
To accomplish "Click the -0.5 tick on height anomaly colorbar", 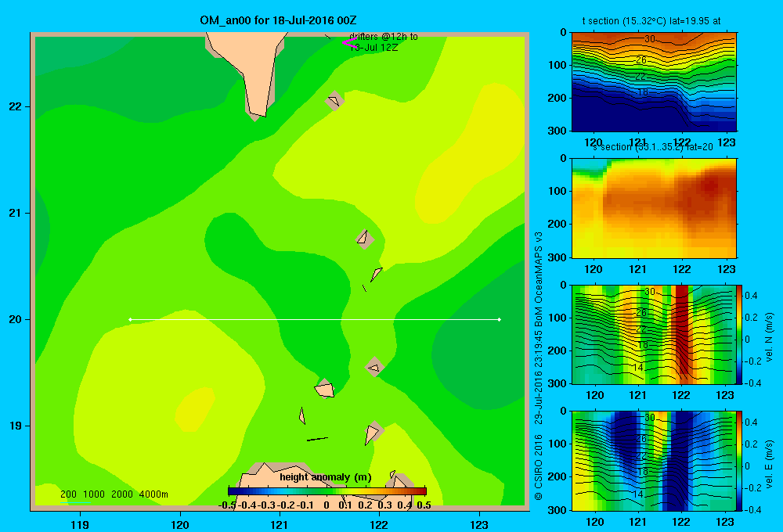I will (227, 505).
